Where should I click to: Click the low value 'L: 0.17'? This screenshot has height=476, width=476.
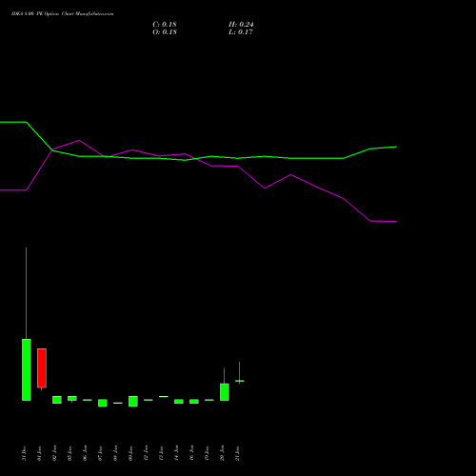[x=241, y=32]
